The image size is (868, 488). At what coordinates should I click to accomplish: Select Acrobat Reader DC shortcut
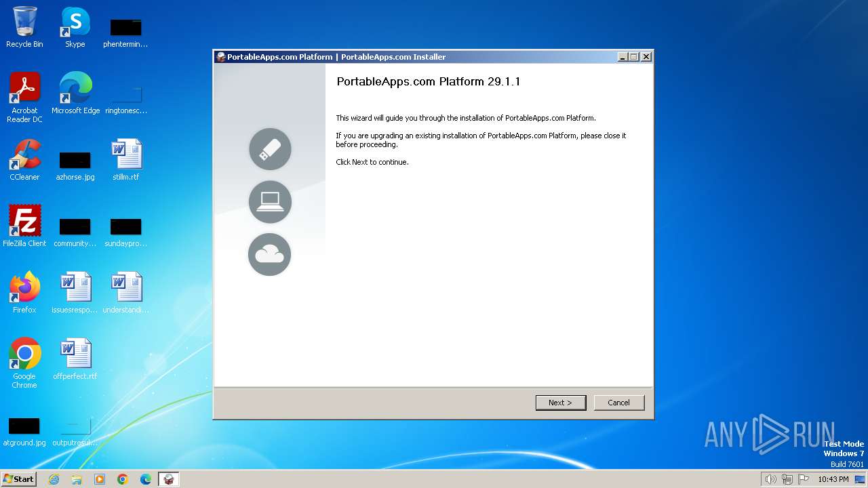(x=24, y=98)
